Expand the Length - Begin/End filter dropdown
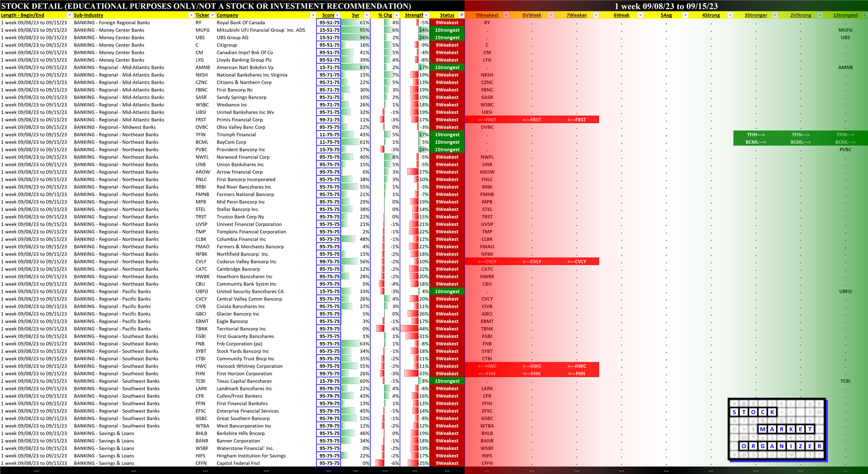Viewport: 868px width, 474px height. tap(69, 15)
